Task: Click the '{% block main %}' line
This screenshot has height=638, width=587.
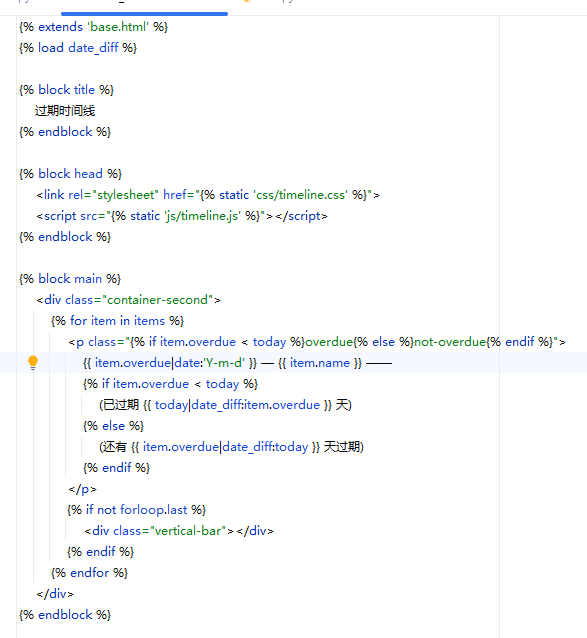Action: pyautogui.click(x=70, y=279)
